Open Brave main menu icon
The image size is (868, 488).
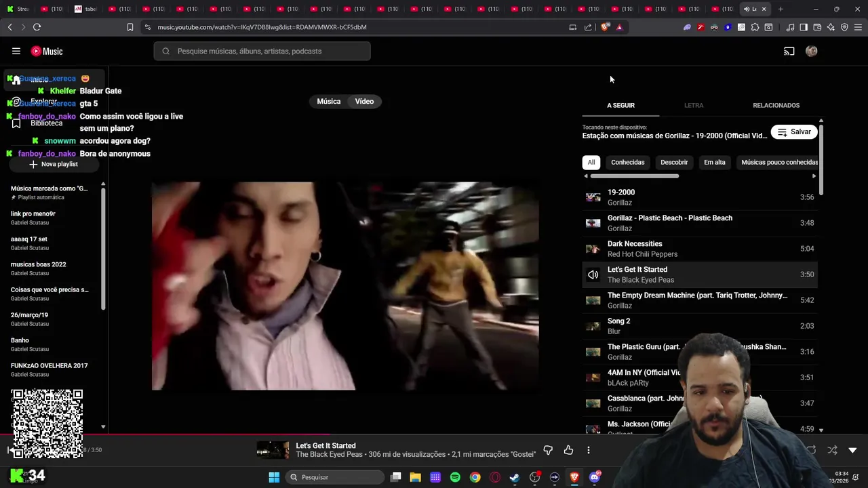(858, 27)
